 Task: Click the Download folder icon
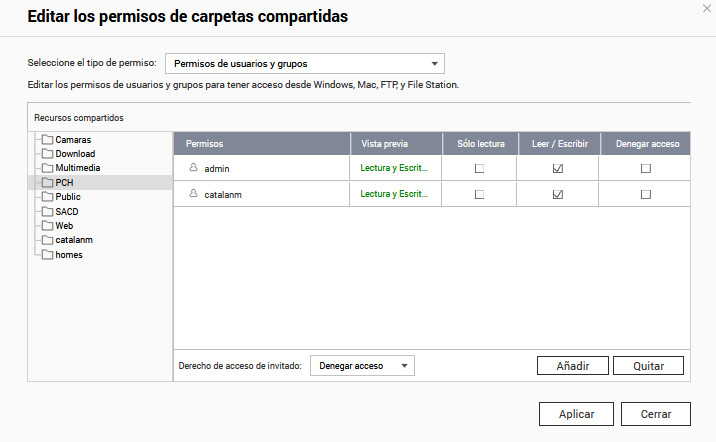click(47, 154)
